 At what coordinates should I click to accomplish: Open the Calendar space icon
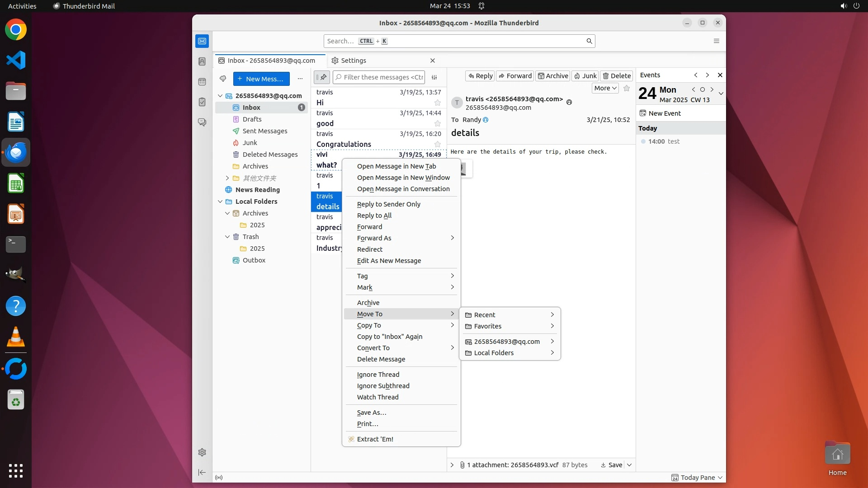pos(202,82)
